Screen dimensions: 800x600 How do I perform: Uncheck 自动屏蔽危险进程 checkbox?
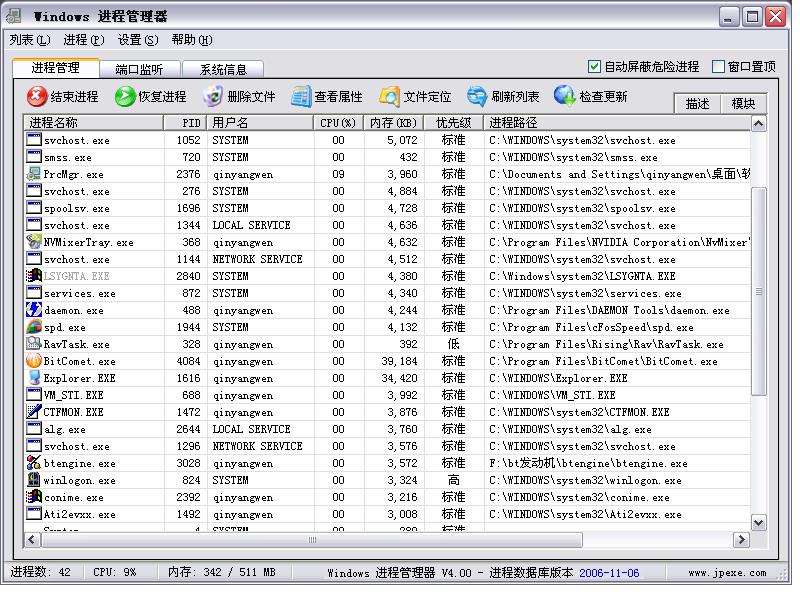(594, 66)
